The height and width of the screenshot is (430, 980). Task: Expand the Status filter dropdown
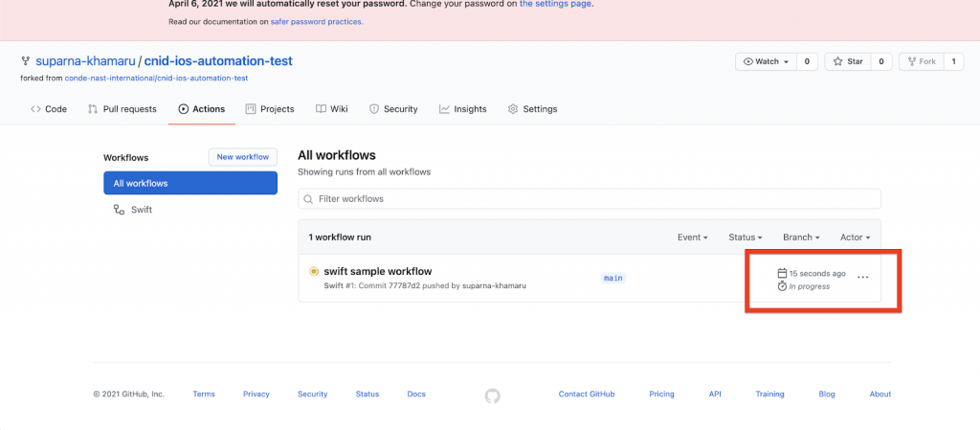tap(746, 237)
